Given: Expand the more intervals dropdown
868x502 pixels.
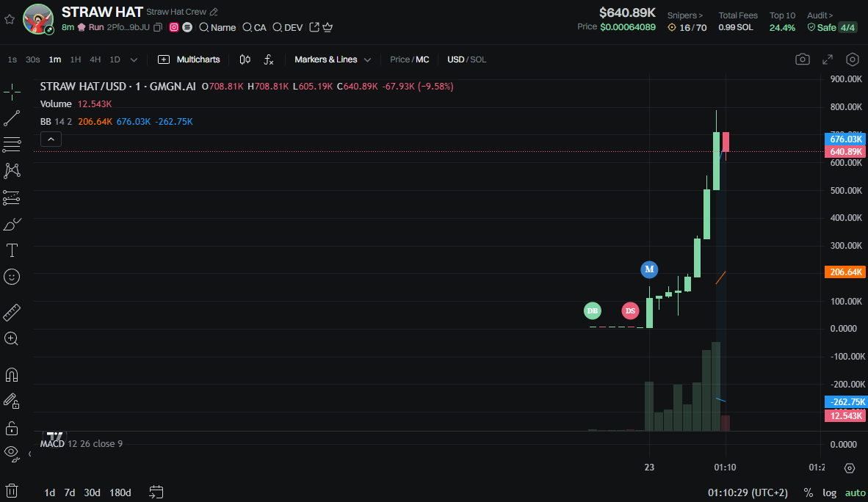Looking at the screenshot, I should 134,59.
